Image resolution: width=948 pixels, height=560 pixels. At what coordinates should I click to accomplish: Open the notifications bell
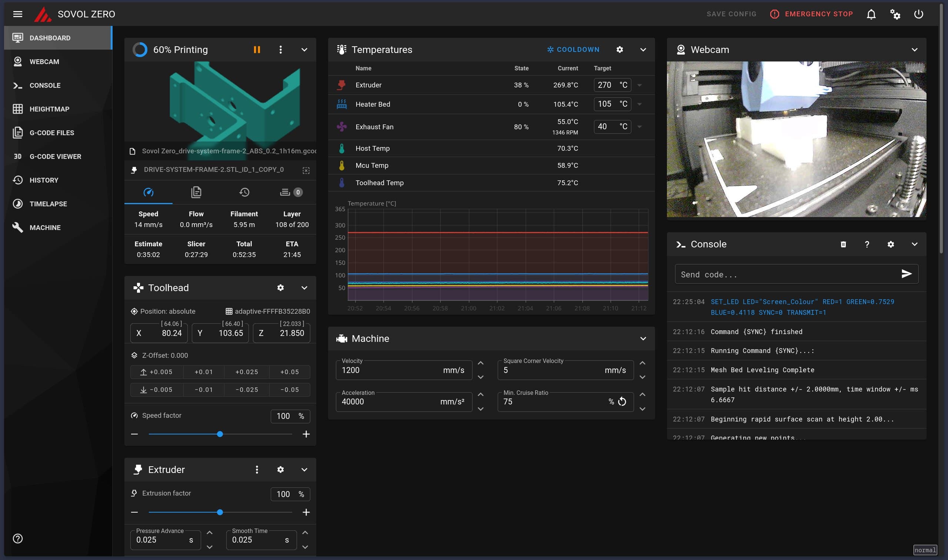[871, 14]
